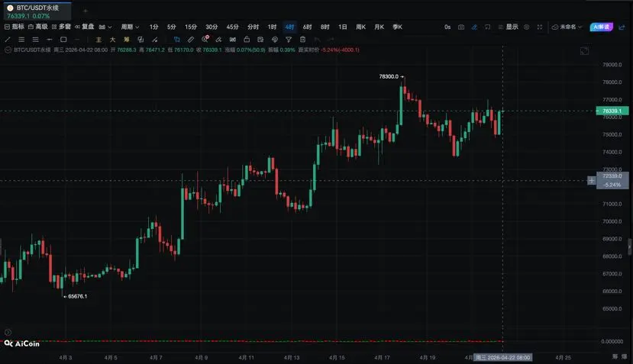
Task: Toggle the 主 overlay button
Action: coord(99,40)
